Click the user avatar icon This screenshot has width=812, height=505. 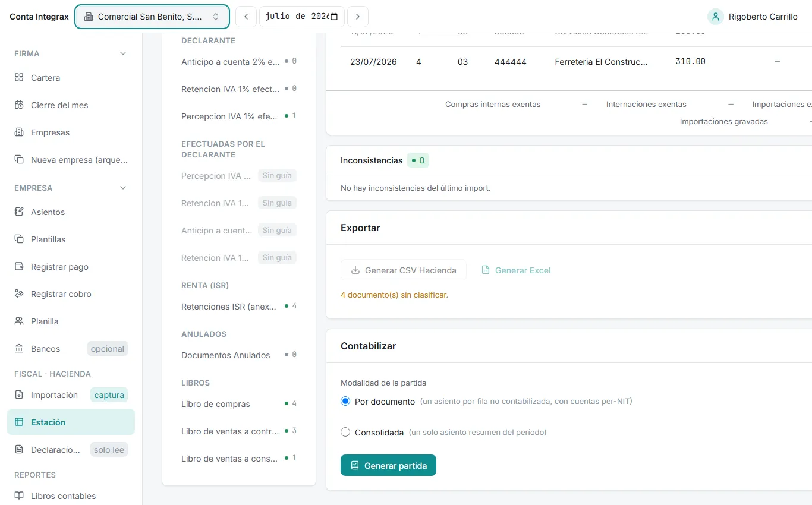[716, 17]
